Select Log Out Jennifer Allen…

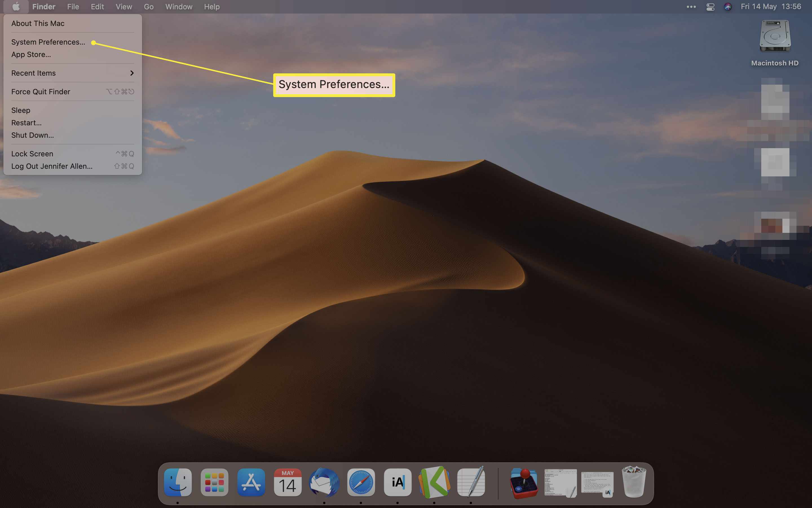[x=72, y=166]
